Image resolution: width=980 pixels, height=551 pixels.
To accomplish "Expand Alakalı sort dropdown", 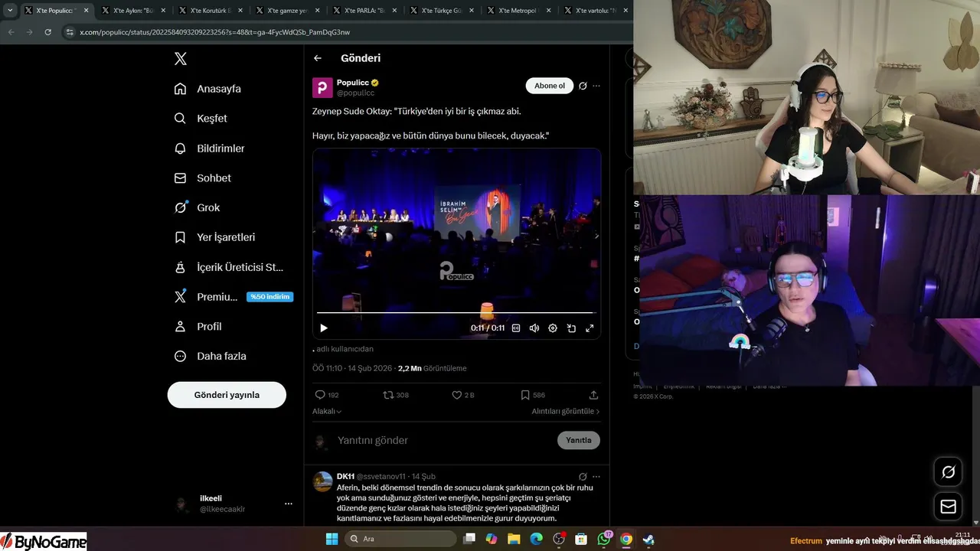I will 327,411.
